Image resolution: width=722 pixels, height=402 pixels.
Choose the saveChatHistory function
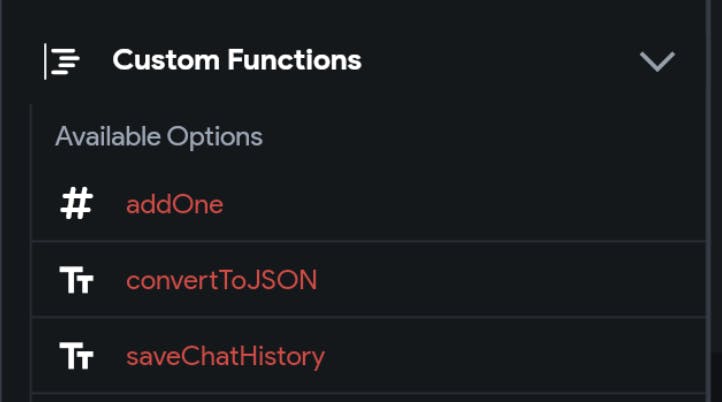click(x=225, y=356)
